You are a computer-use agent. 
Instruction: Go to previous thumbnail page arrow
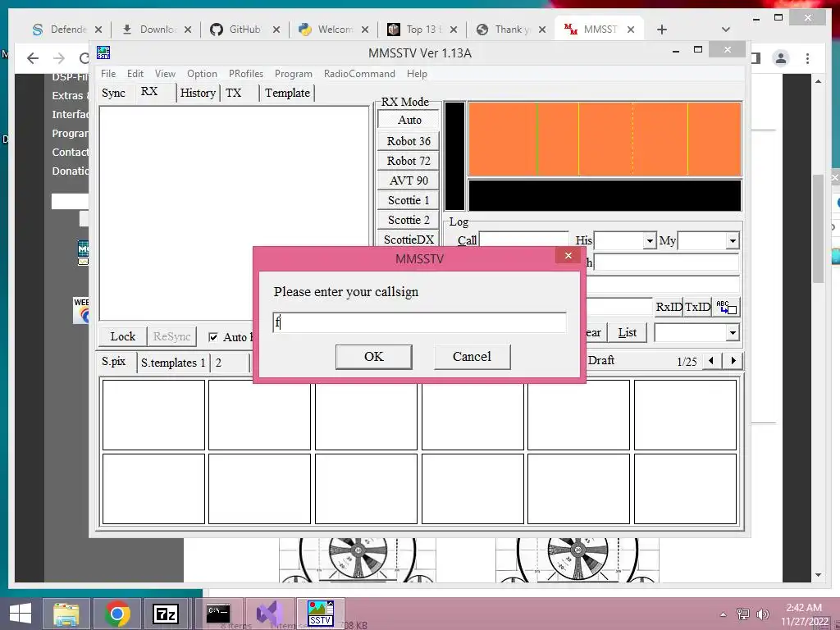coord(711,361)
